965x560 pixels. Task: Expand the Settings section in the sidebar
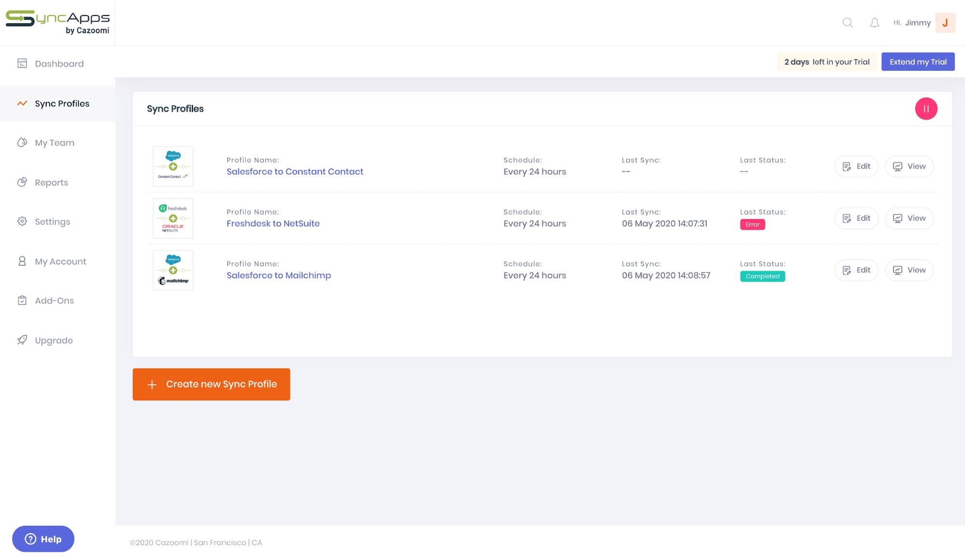[52, 221]
